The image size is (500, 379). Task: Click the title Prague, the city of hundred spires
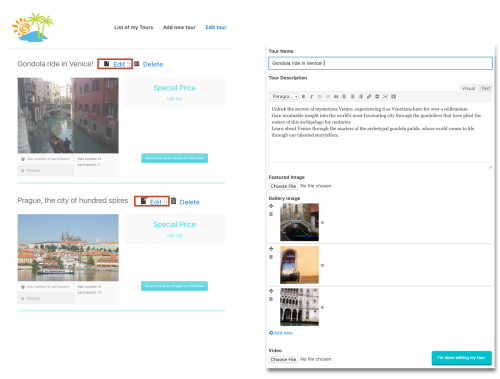tap(73, 200)
